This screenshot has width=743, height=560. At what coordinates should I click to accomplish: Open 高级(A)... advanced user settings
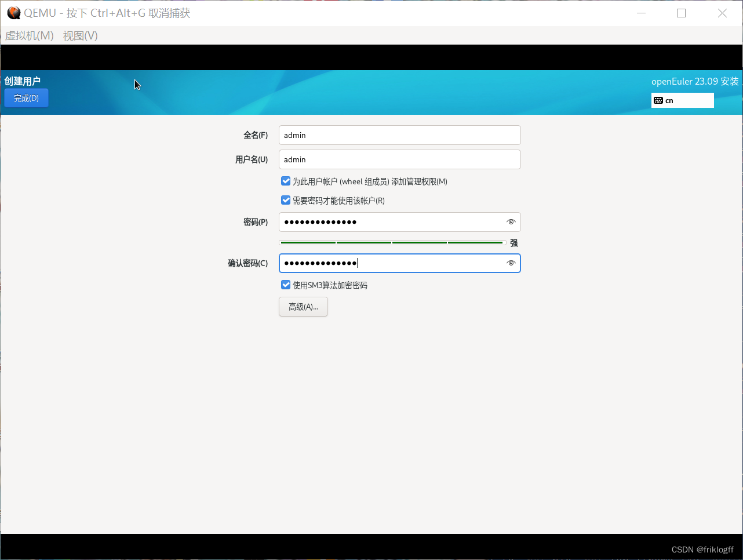(x=304, y=307)
